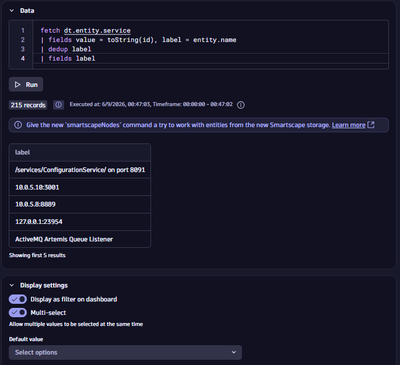Open the Learn more link
The height and width of the screenshot is (365, 400).
(x=349, y=125)
